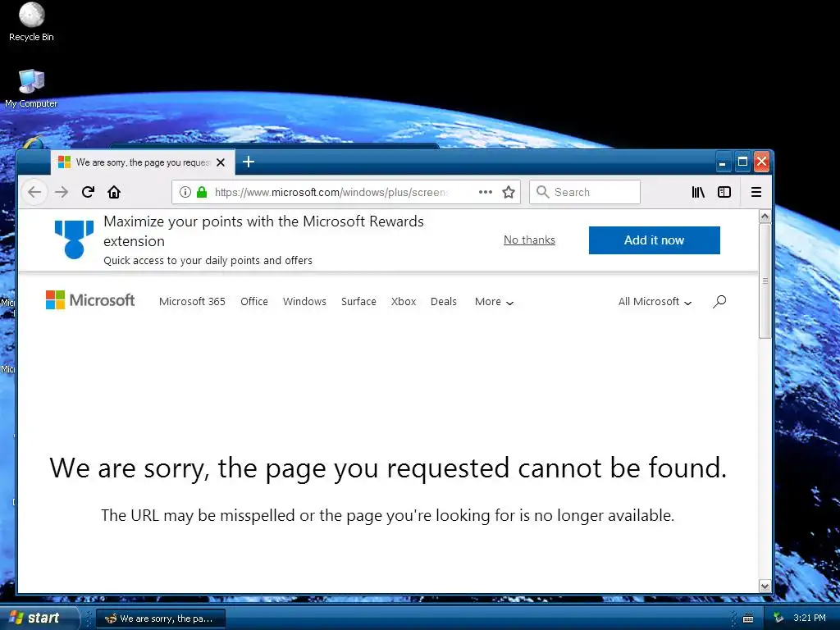Open page actions three-dot menu in address bar

(x=486, y=192)
